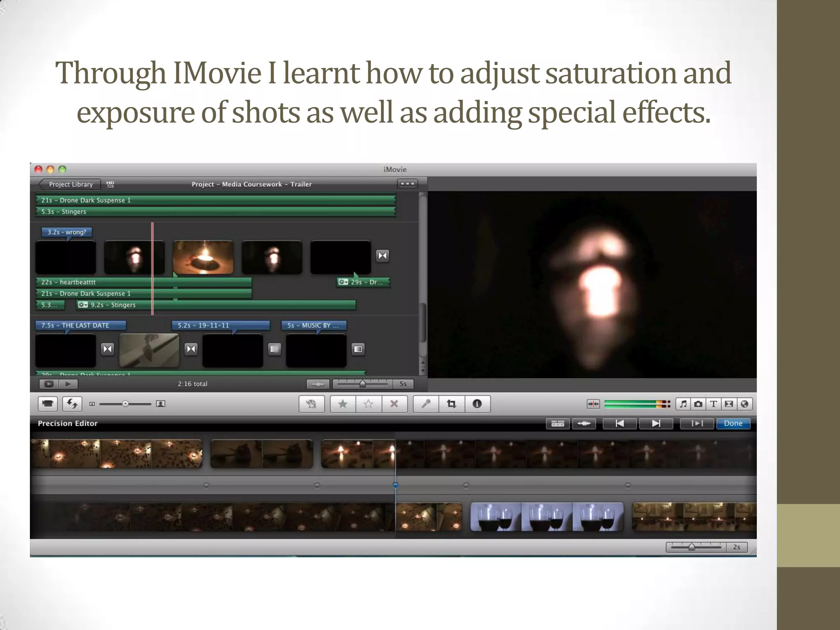Select the '3.2s – wrong?' title bar
This screenshot has height=630, width=840.
[66, 232]
